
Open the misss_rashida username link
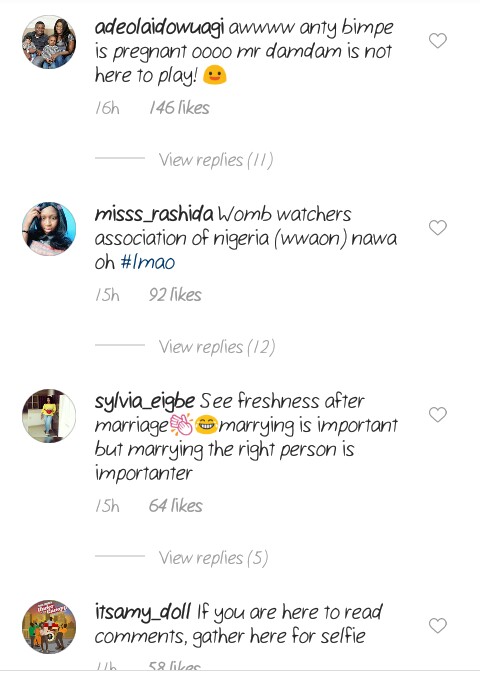[154, 214]
